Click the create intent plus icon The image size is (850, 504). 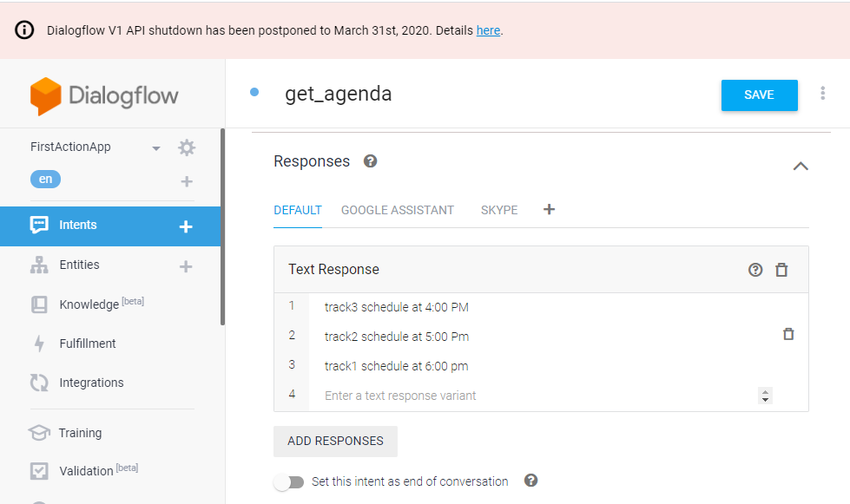tap(185, 226)
